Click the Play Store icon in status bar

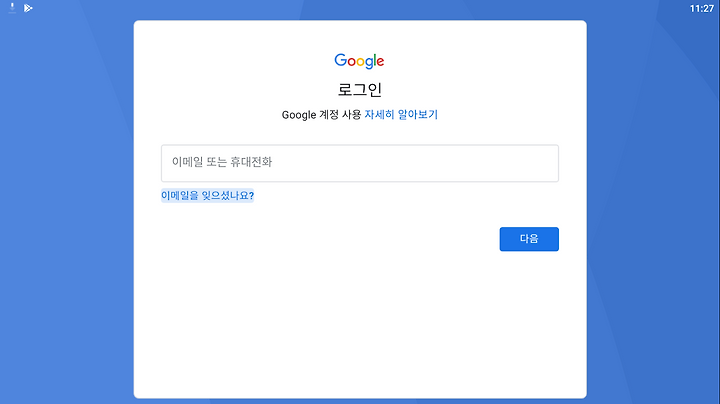coord(28,8)
